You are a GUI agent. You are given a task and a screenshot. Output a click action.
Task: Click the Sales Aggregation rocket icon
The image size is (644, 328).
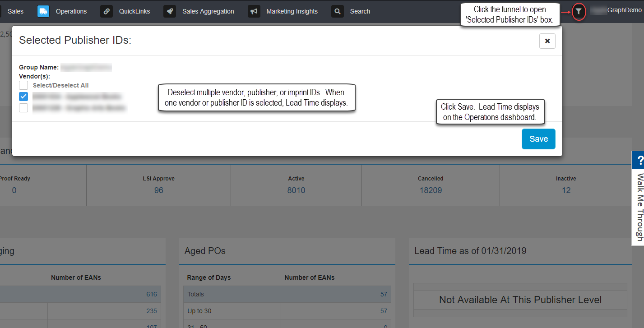tap(170, 11)
